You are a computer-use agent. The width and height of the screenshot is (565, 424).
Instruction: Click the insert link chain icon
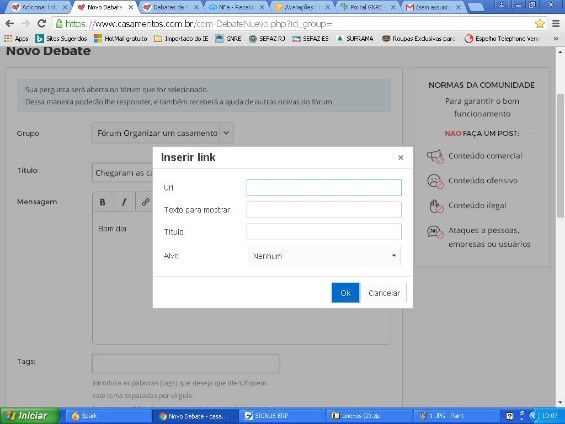click(145, 202)
